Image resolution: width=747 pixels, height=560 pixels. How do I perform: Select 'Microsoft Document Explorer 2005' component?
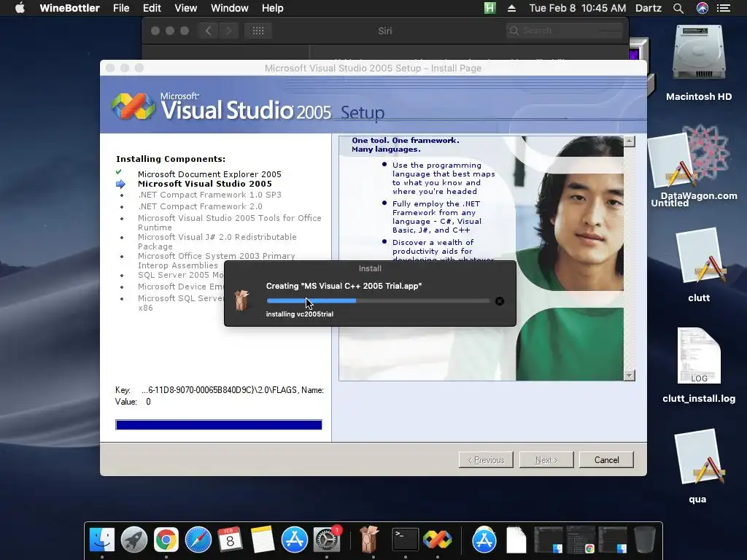[209, 174]
